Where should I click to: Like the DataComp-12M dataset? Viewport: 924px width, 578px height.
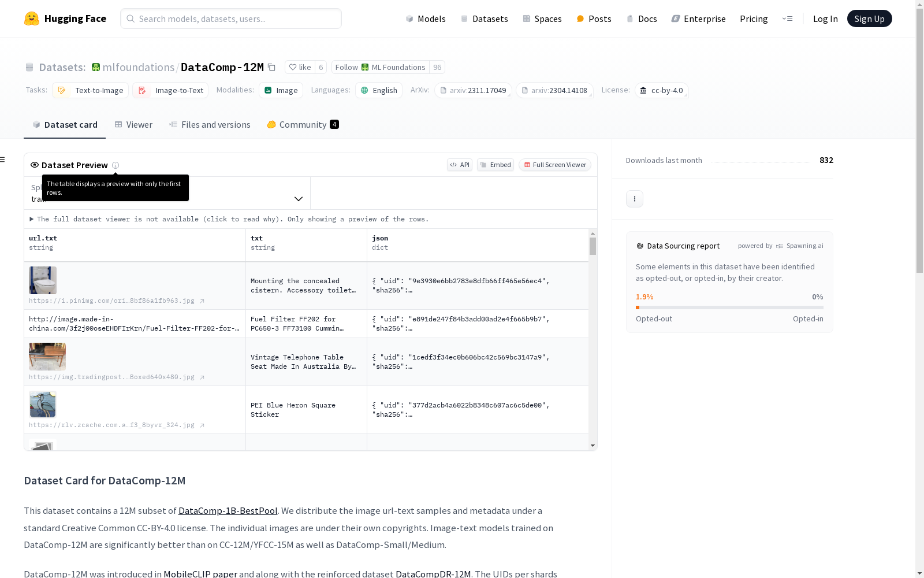(x=300, y=68)
